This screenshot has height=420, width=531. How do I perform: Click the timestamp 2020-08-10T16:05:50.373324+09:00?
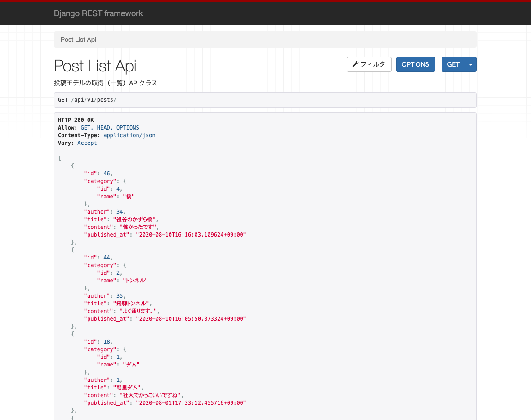pyautogui.click(x=191, y=319)
